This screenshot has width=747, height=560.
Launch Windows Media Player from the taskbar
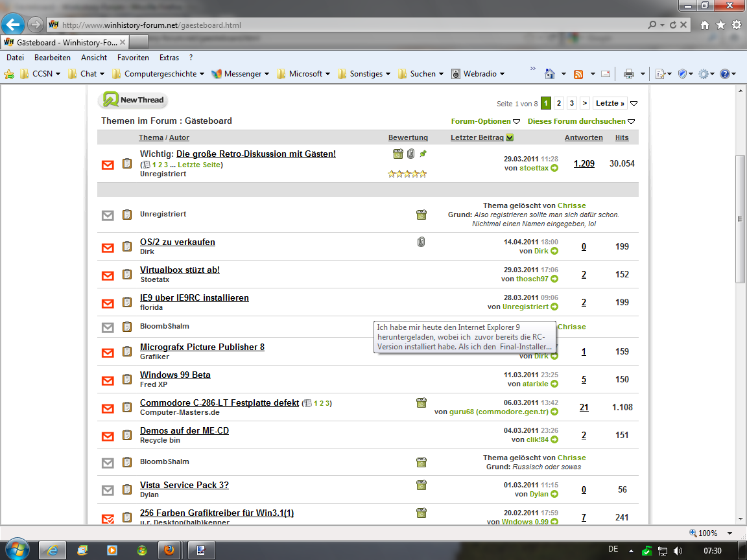(112, 550)
